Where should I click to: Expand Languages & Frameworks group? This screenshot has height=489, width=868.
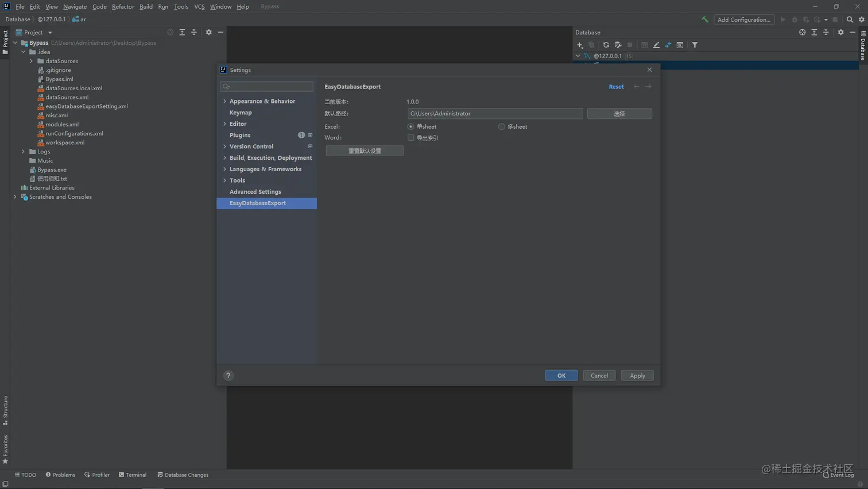[224, 169]
